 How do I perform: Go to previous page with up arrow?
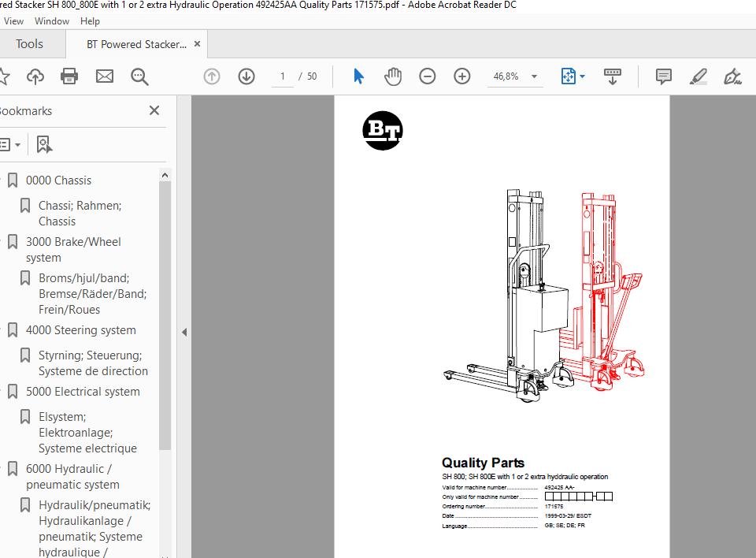point(212,76)
